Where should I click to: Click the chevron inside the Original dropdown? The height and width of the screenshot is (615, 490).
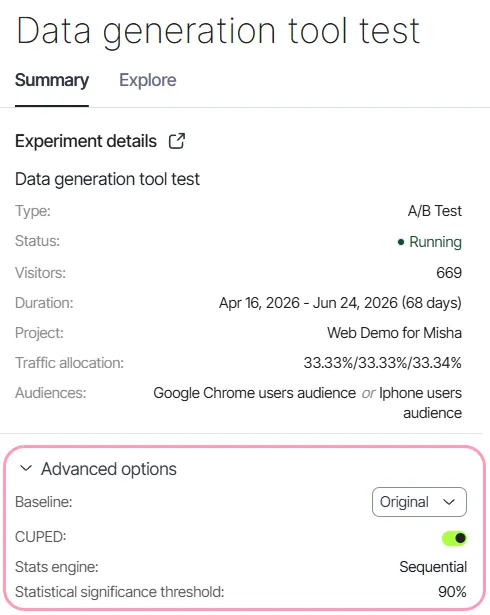pos(449,502)
